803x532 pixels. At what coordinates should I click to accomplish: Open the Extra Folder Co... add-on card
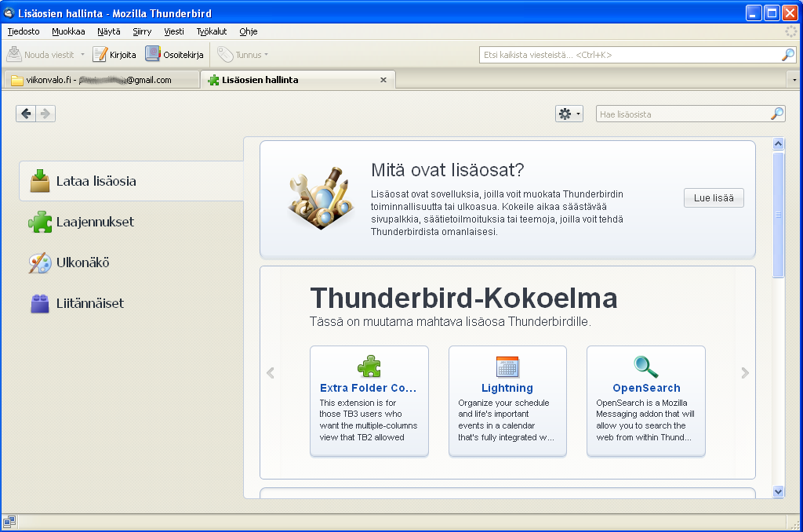click(x=369, y=400)
